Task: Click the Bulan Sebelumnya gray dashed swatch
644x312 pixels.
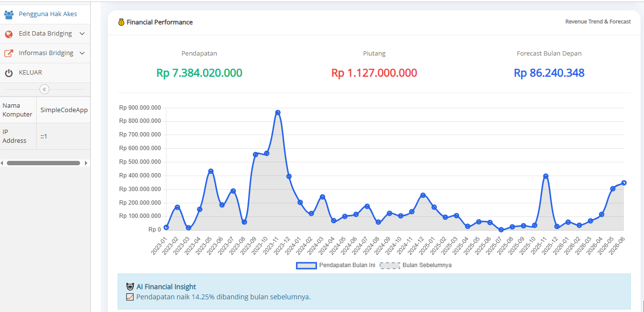Action: [x=390, y=266]
